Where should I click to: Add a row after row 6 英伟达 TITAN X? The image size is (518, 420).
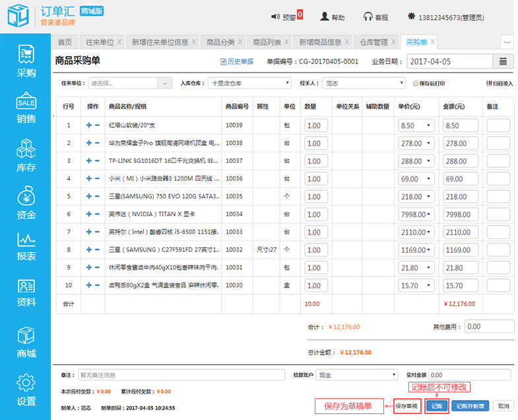[89, 214]
